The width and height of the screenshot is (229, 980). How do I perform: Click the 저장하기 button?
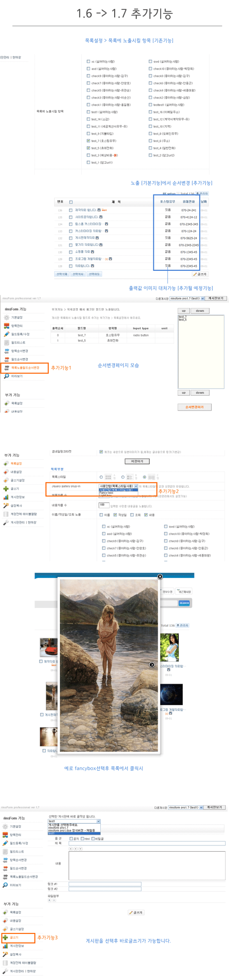(x=137, y=461)
